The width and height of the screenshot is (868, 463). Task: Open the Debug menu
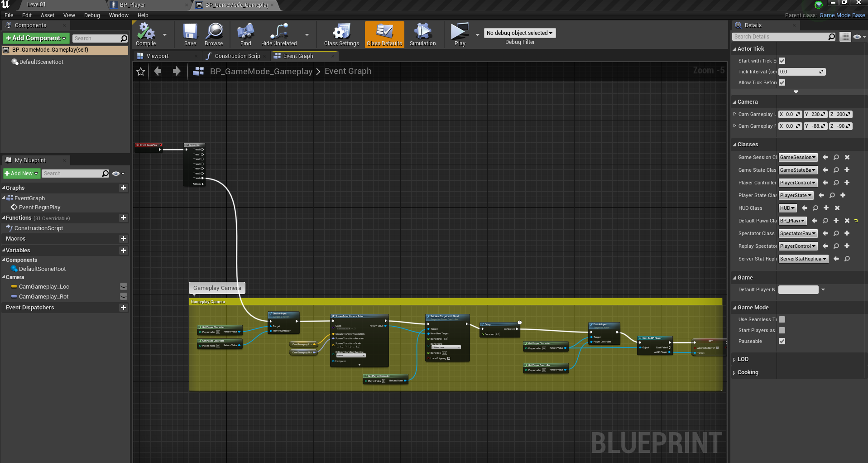(x=92, y=15)
